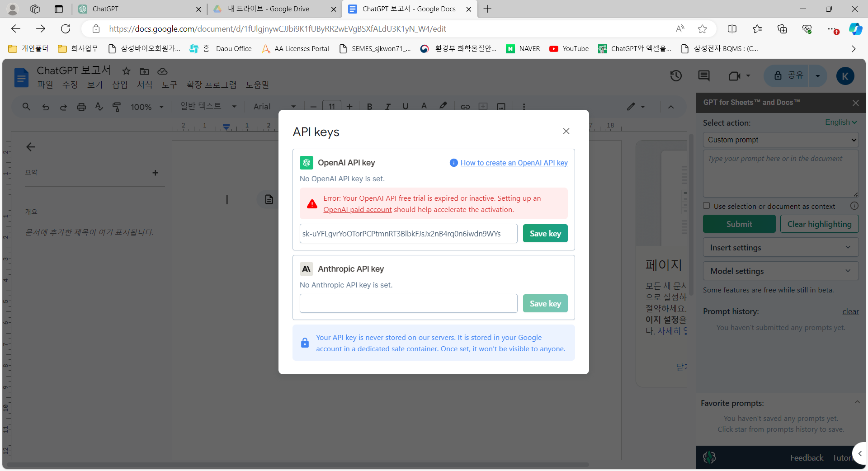The width and height of the screenshot is (868, 471).
Task: Open version history clock icon
Action: (x=676, y=76)
